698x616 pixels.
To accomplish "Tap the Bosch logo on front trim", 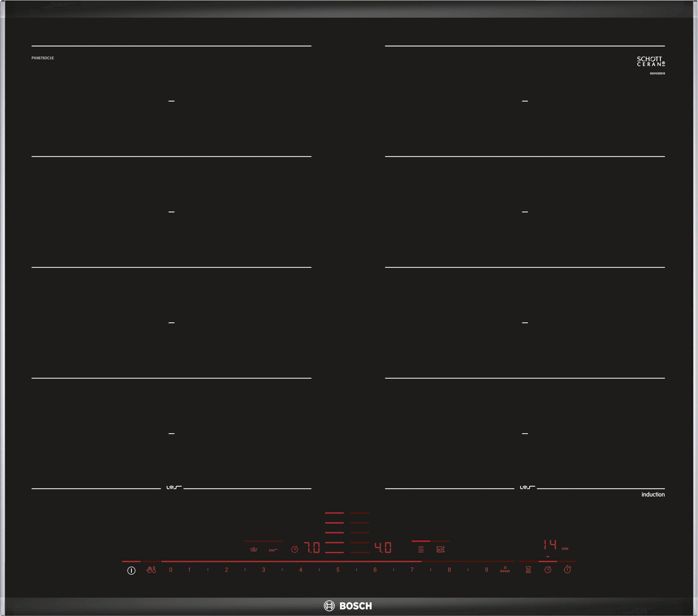I will point(348,606).
